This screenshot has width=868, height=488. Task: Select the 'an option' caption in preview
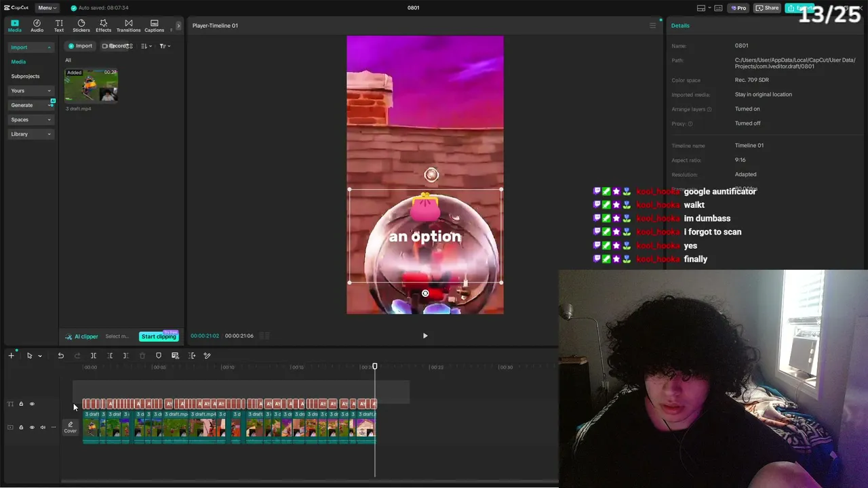click(x=425, y=237)
